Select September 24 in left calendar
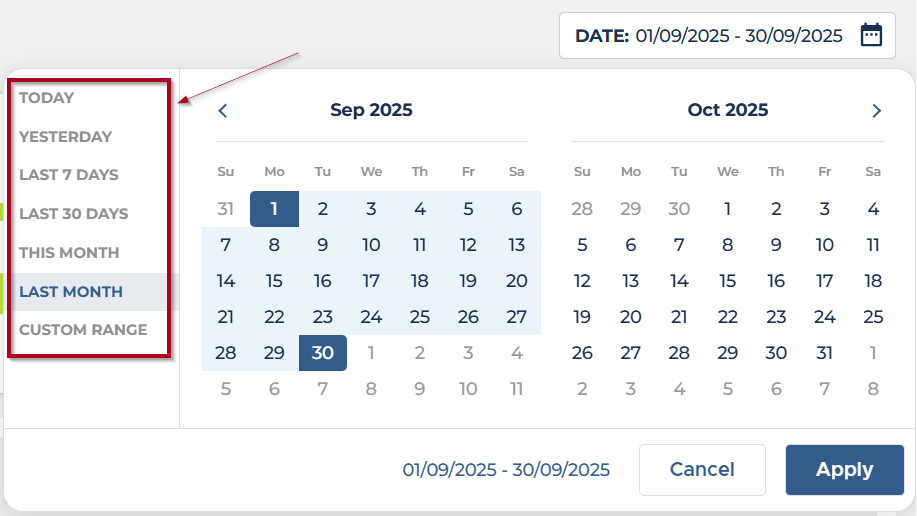The width and height of the screenshot is (917, 516). pyautogui.click(x=371, y=317)
